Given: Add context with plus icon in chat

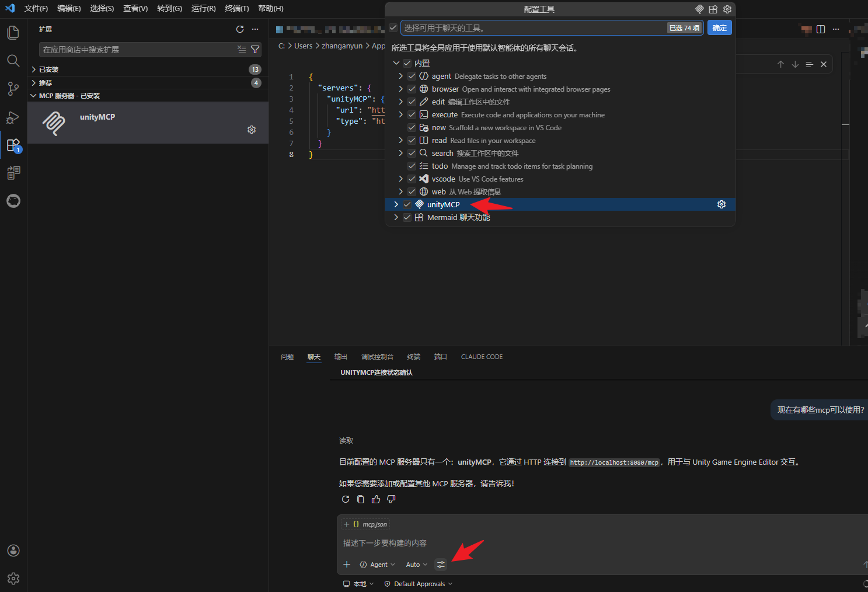Looking at the screenshot, I should click(x=347, y=565).
